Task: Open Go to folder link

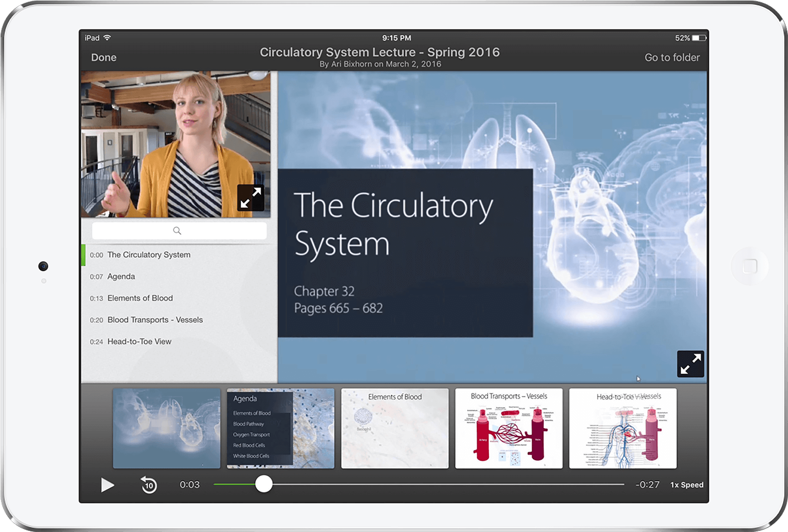Action: (x=672, y=58)
